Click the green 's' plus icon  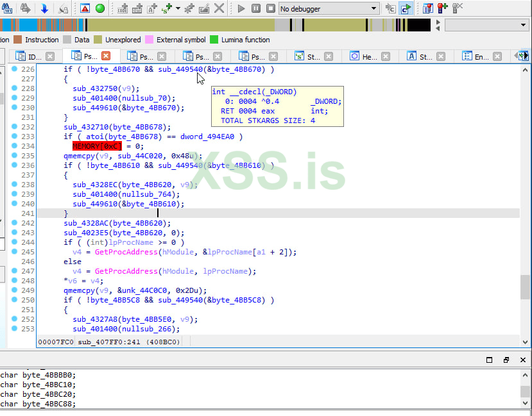167,8
